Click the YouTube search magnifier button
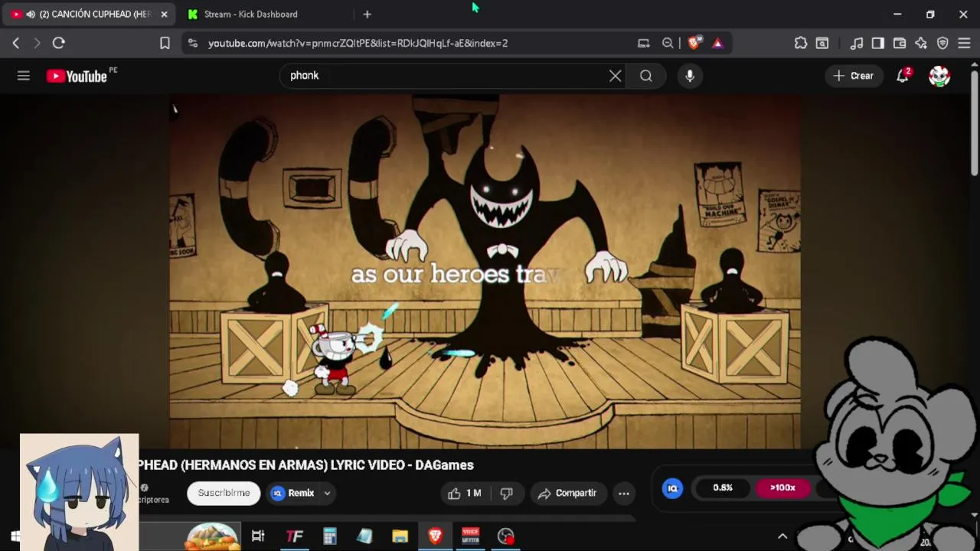Image resolution: width=980 pixels, height=551 pixels. click(646, 76)
